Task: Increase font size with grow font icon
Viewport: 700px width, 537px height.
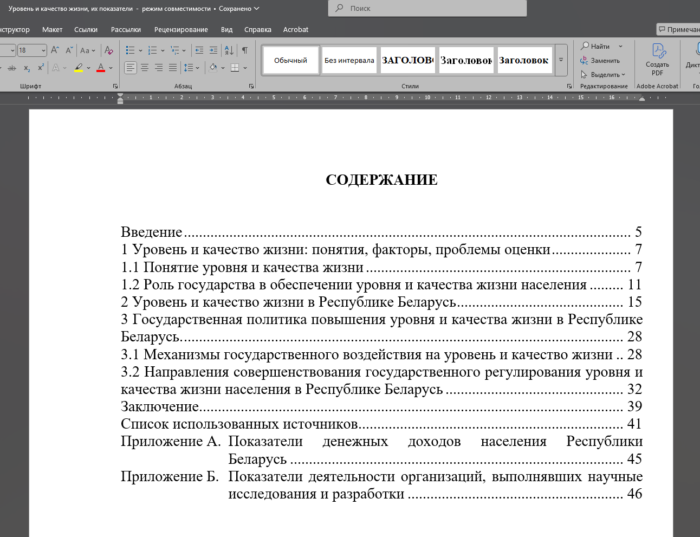Action: tap(55, 50)
